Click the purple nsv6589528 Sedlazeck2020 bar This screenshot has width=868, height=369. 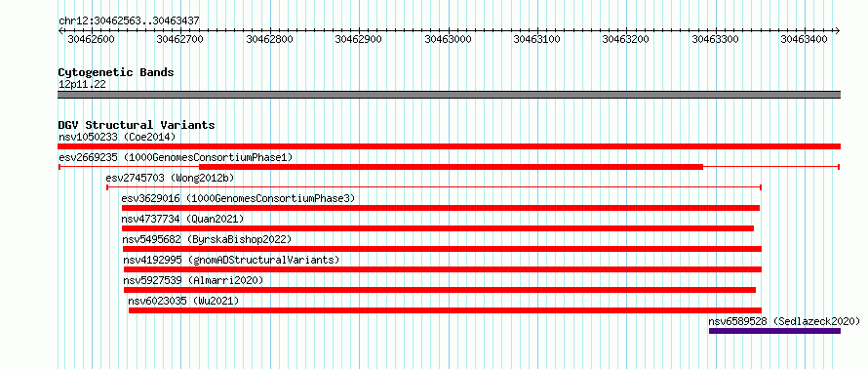pos(775,331)
